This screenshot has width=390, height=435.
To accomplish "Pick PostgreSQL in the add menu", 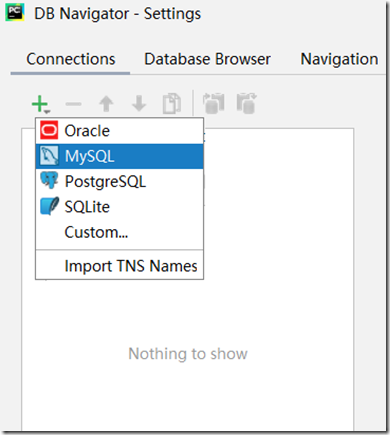I will coord(119,181).
